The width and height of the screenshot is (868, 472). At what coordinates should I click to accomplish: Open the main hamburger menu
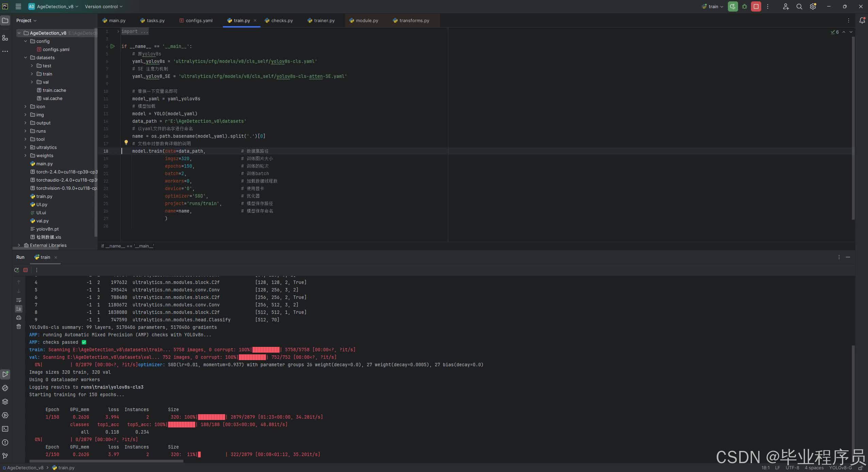(x=18, y=6)
